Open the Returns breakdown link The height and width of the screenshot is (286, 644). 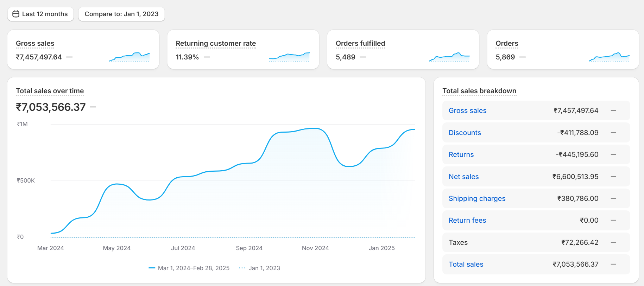[x=461, y=154]
